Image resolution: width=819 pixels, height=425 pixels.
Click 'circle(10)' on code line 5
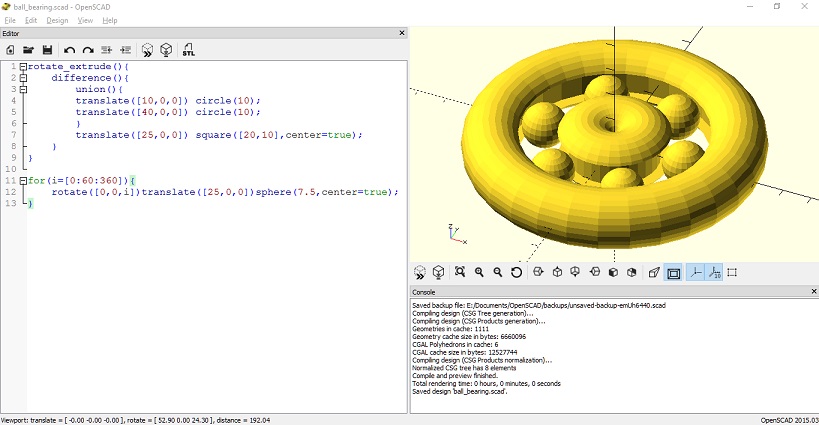click(x=226, y=112)
